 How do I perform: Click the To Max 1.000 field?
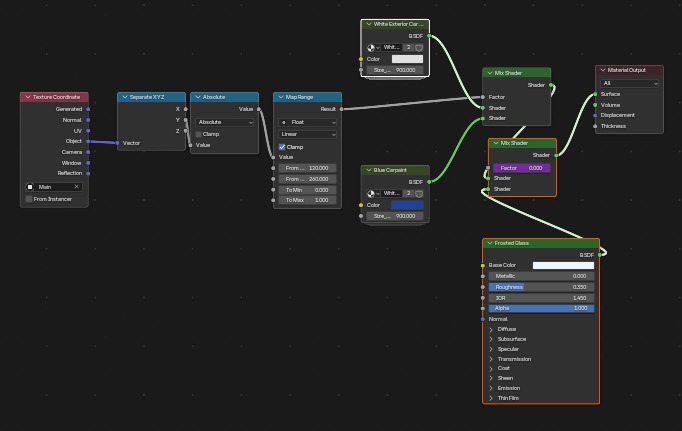(x=307, y=200)
